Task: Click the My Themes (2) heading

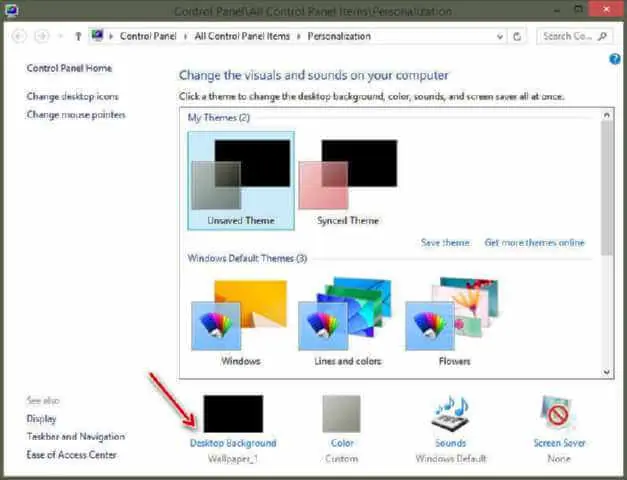Action: point(219,118)
